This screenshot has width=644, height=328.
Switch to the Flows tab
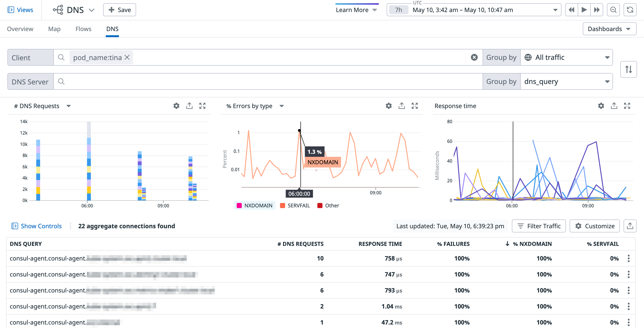click(x=83, y=29)
